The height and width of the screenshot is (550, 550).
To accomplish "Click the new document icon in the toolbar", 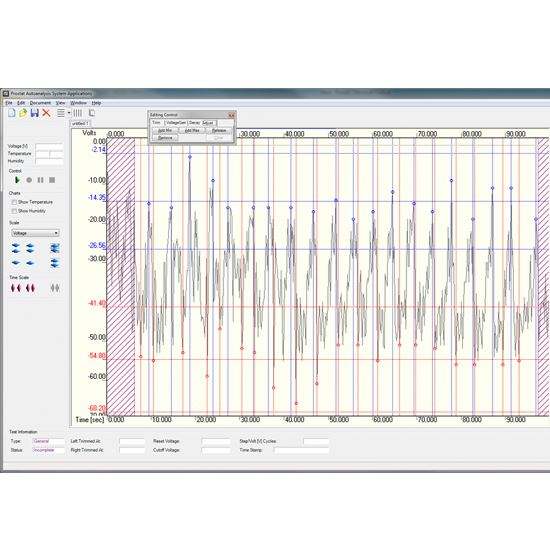I will tap(12, 113).
